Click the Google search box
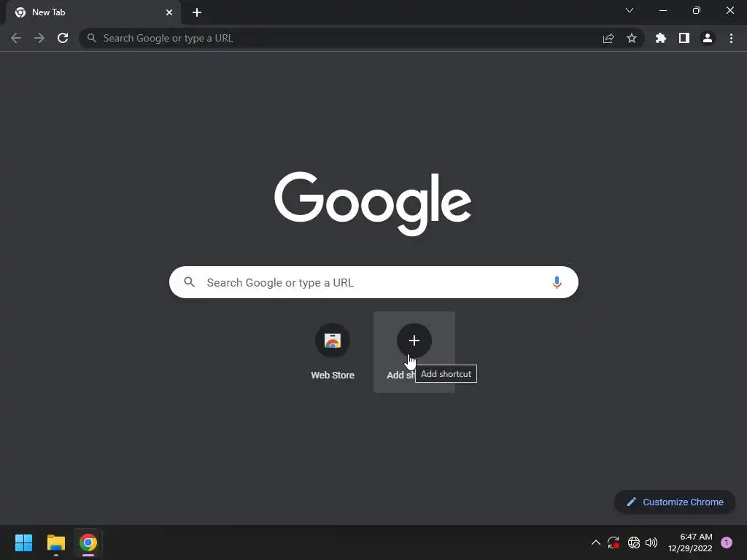747x560 pixels. pyautogui.click(x=373, y=282)
